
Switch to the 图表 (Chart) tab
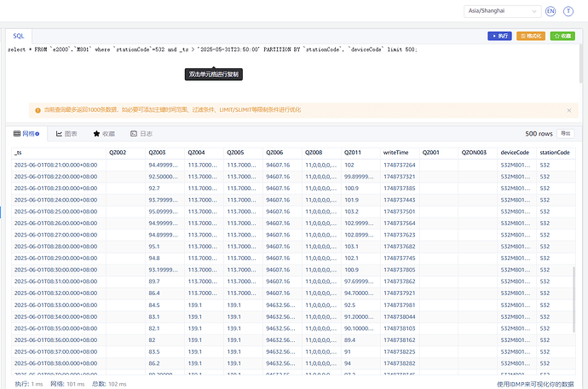[x=66, y=134]
